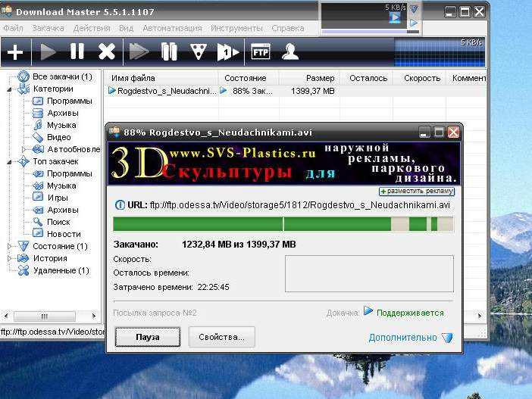Select the Видео category
The image size is (532, 399).
tap(58, 137)
